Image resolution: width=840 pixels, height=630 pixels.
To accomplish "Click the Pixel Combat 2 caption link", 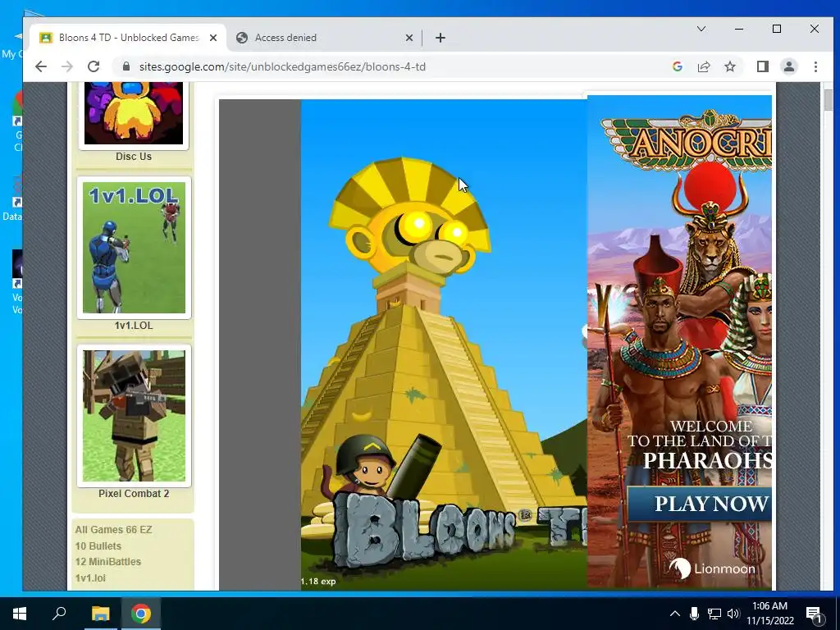I will 134,493.
